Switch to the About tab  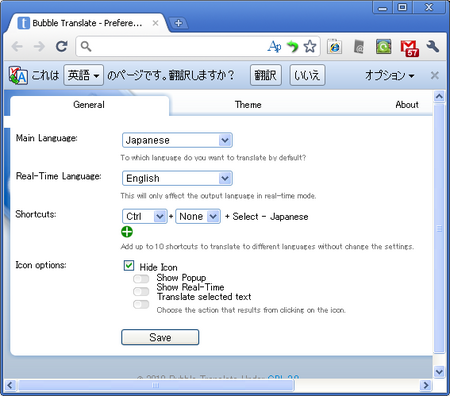[x=407, y=105]
